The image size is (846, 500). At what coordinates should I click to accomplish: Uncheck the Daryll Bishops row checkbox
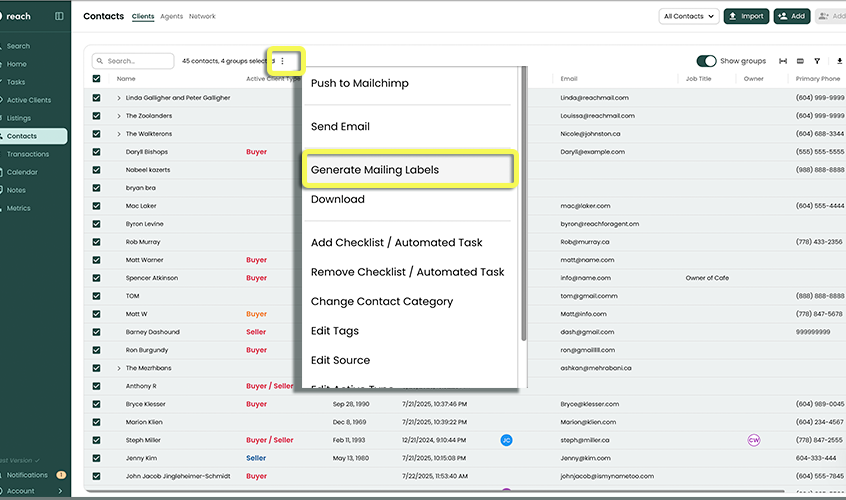[x=96, y=152]
